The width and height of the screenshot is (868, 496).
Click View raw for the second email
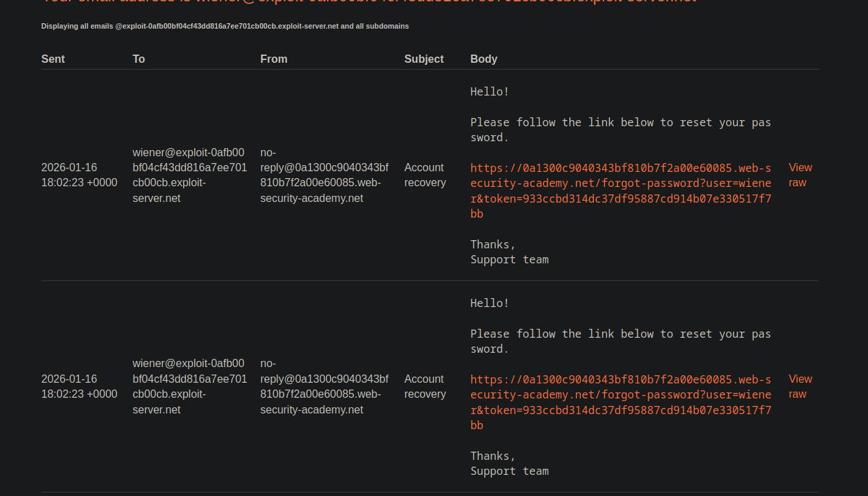800,386
